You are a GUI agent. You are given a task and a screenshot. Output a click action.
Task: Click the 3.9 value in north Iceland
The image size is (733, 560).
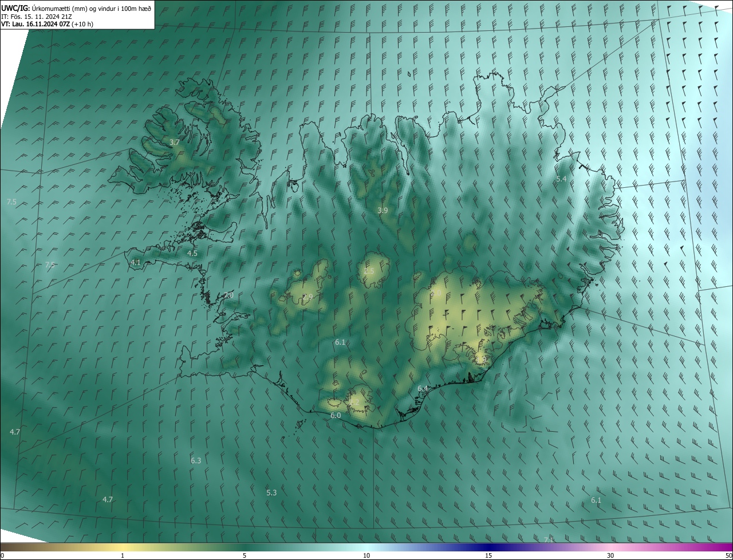(383, 211)
